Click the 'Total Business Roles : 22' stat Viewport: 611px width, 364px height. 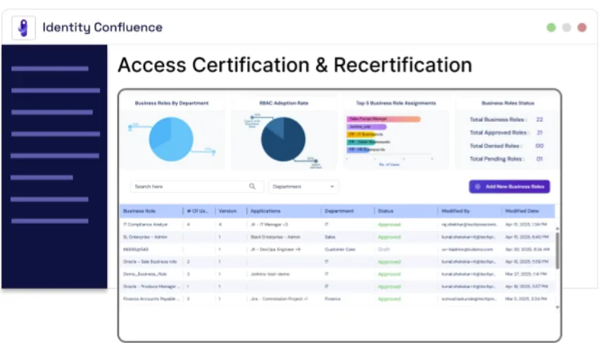click(x=506, y=120)
